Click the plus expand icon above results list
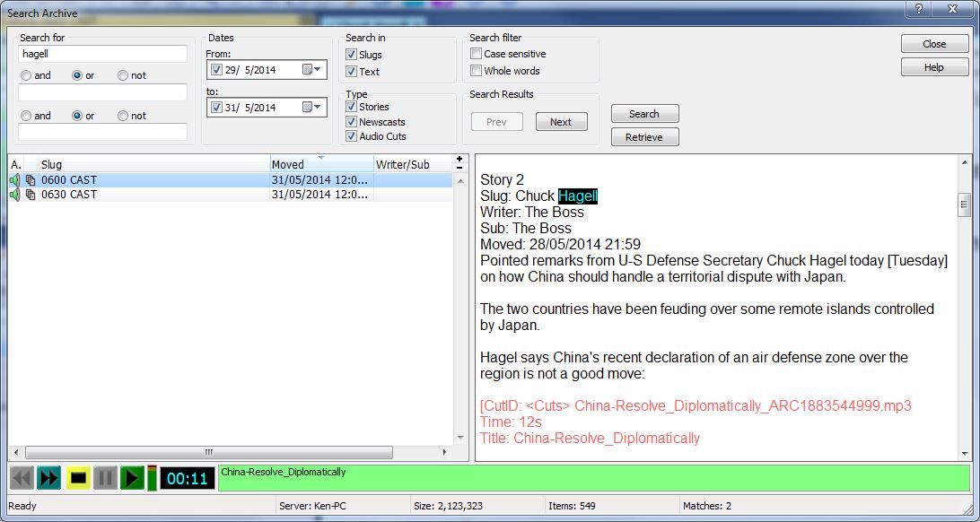980x522 pixels. (x=460, y=160)
